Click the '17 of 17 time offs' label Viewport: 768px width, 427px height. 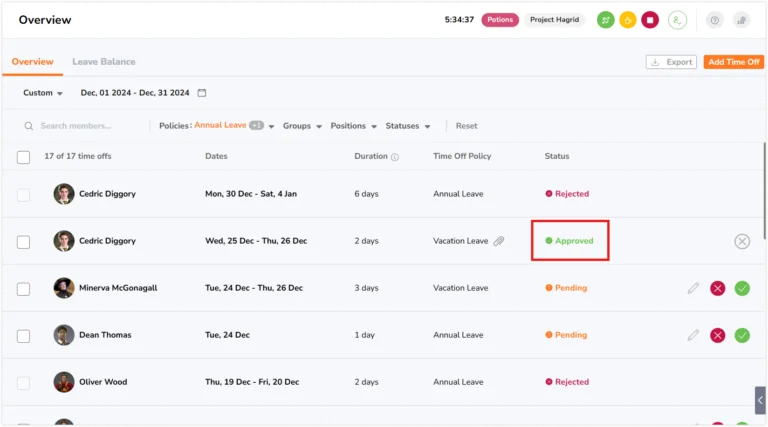point(78,156)
